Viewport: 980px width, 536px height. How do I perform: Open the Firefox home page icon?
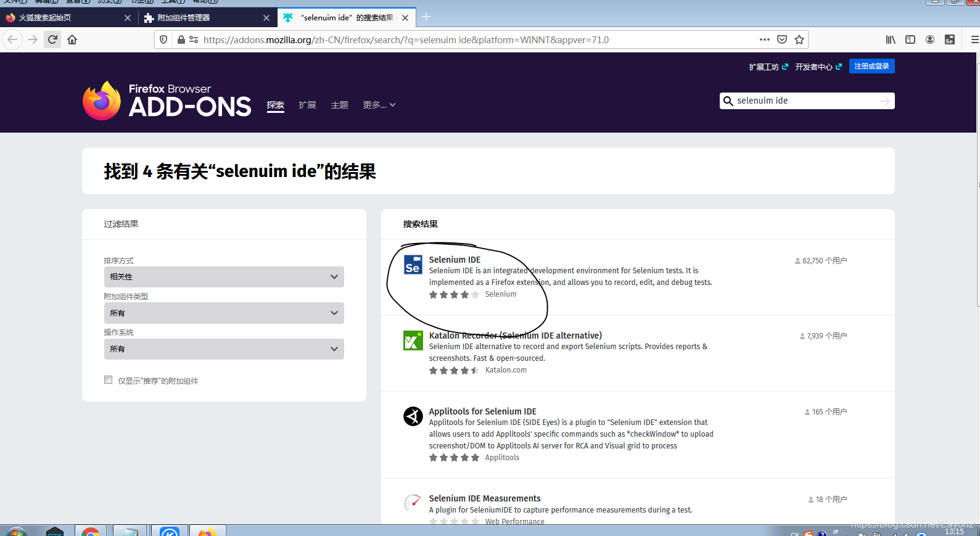click(x=72, y=39)
